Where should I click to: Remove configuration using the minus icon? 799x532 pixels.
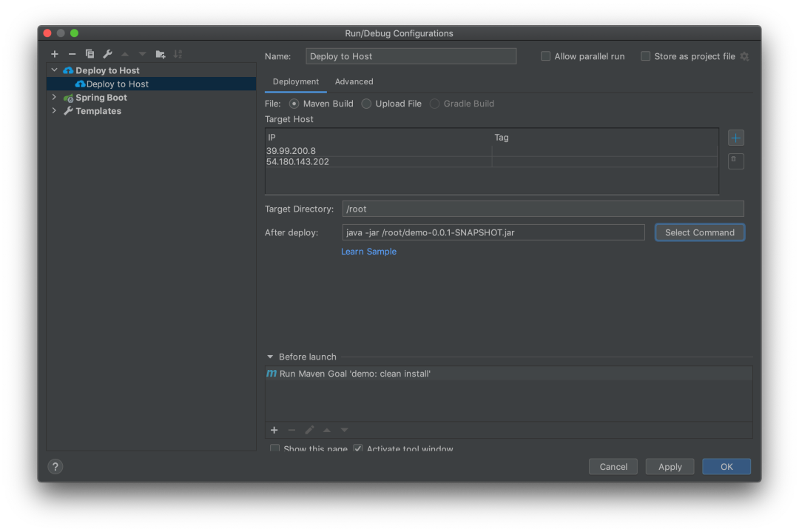tap(72, 54)
